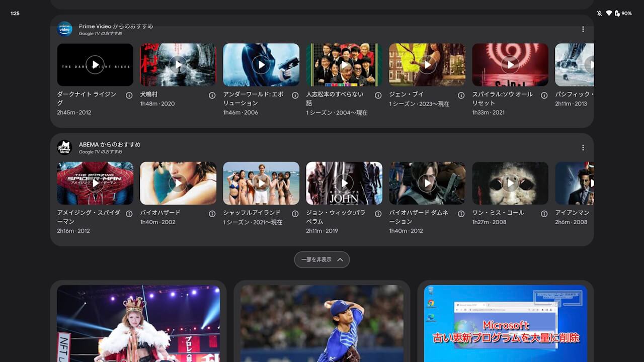Open the Prime Video row three-dot menu
This screenshot has height=362, width=644.
tap(583, 29)
